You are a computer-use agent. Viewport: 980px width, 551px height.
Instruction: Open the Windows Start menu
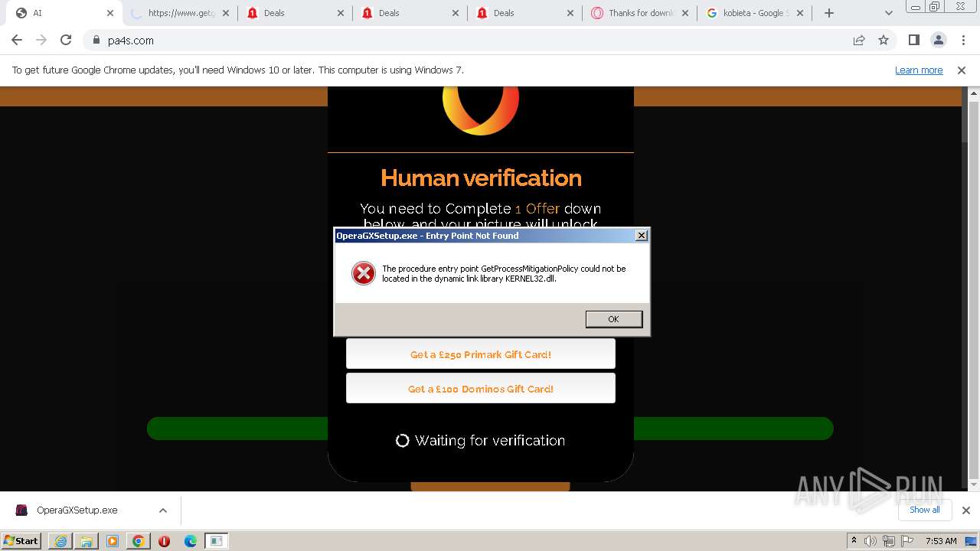tap(21, 540)
